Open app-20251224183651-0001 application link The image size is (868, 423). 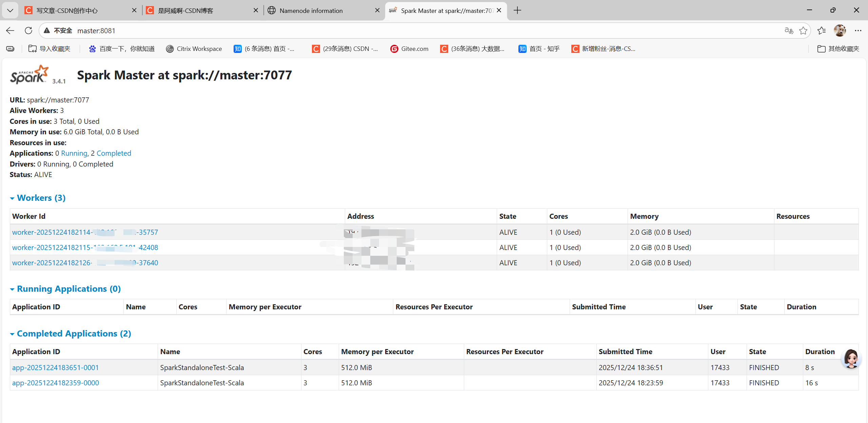pyautogui.click(x=55, y=367)
